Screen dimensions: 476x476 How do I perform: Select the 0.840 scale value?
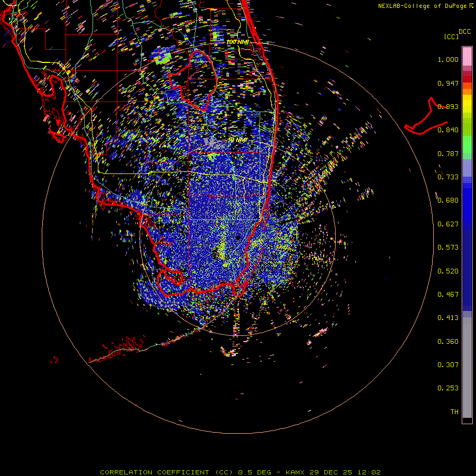448,130
